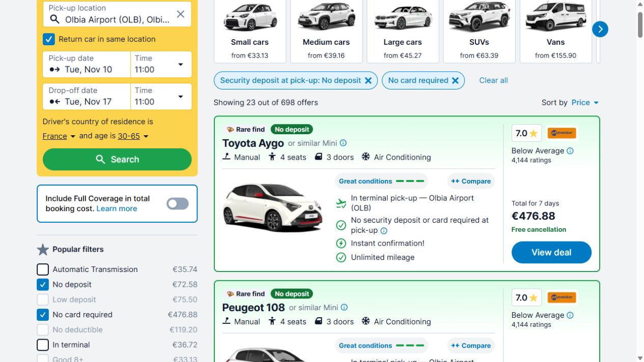Viewport: 644px width, 362px height.
Task: Open Below Average rating info for Toyota Aygo
Action: [570, 150]
